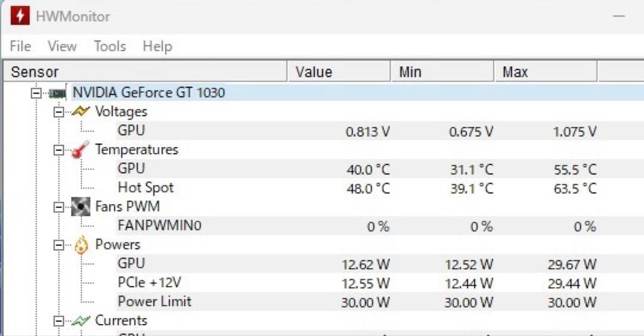Open the Help menu

[x=157, y=46]
